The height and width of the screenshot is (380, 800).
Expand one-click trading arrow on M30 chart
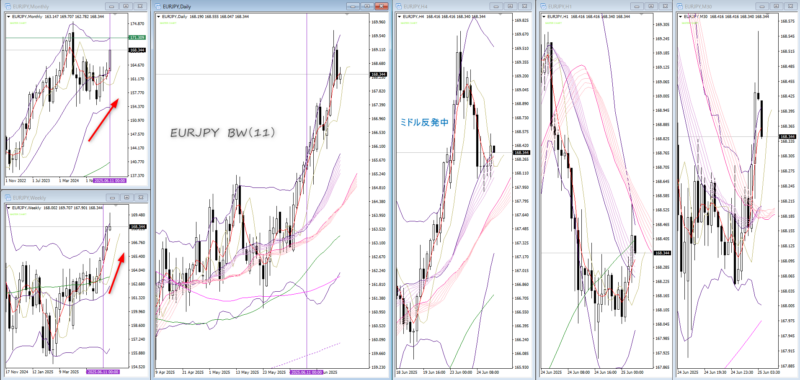click(680, 16)
